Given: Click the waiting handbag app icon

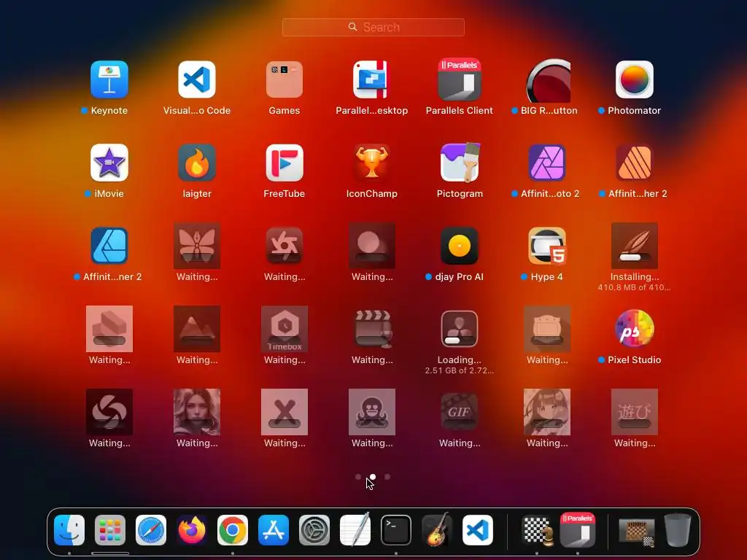Looking at the screenshot, I should point(547,329).
